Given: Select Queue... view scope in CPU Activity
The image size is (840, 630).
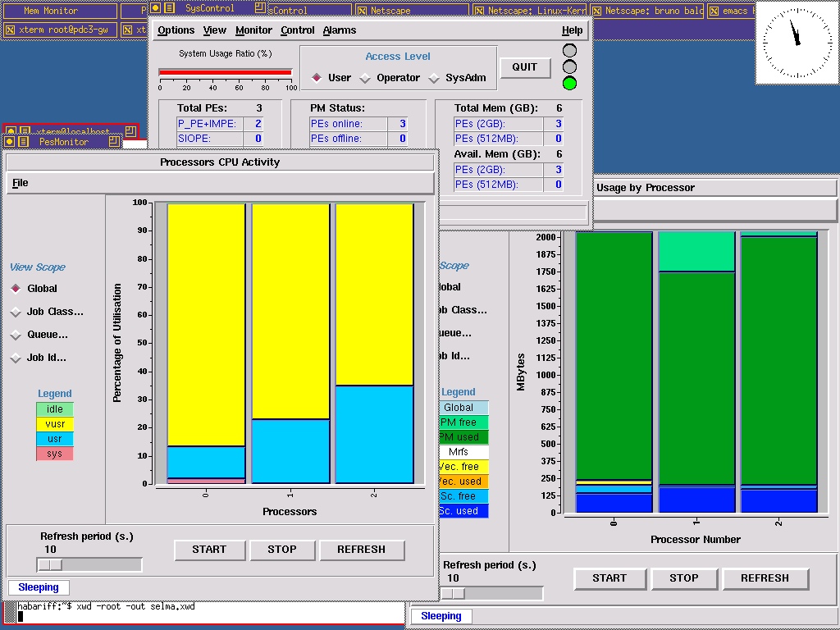Looking at the screenshot, I should tap(16, 335).
